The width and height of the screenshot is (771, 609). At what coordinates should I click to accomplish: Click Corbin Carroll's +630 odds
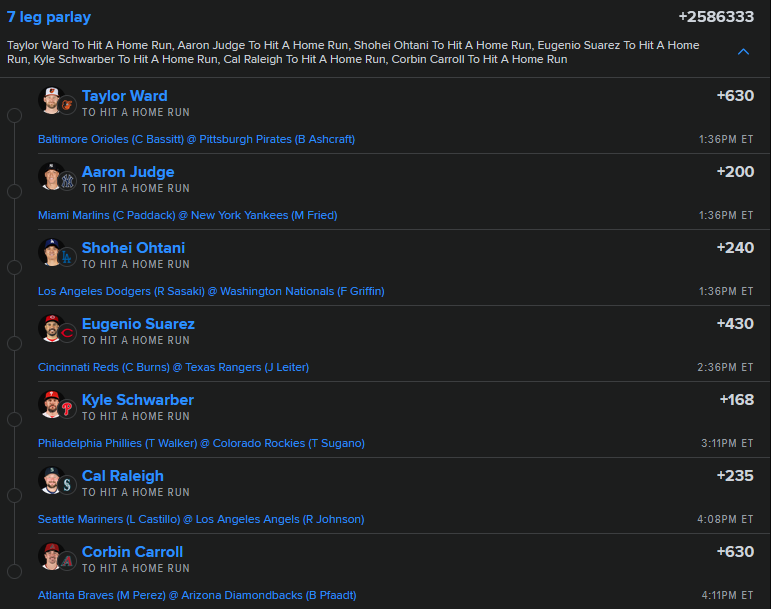point(735,551)
